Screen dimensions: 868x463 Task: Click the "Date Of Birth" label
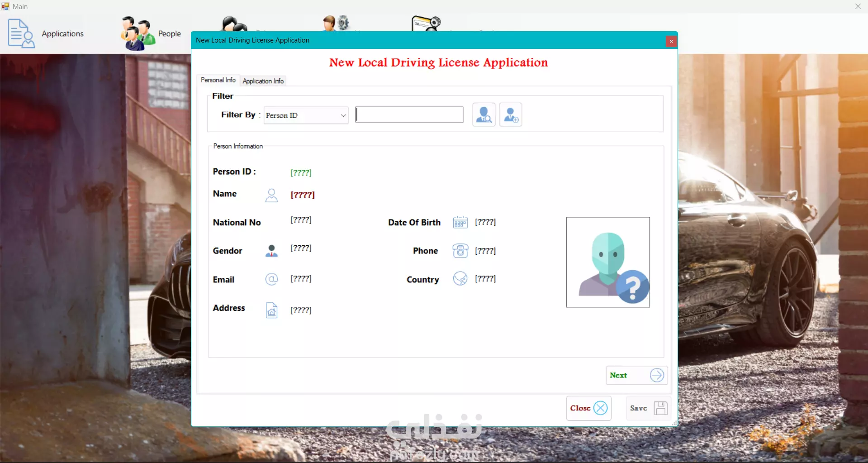414,223
